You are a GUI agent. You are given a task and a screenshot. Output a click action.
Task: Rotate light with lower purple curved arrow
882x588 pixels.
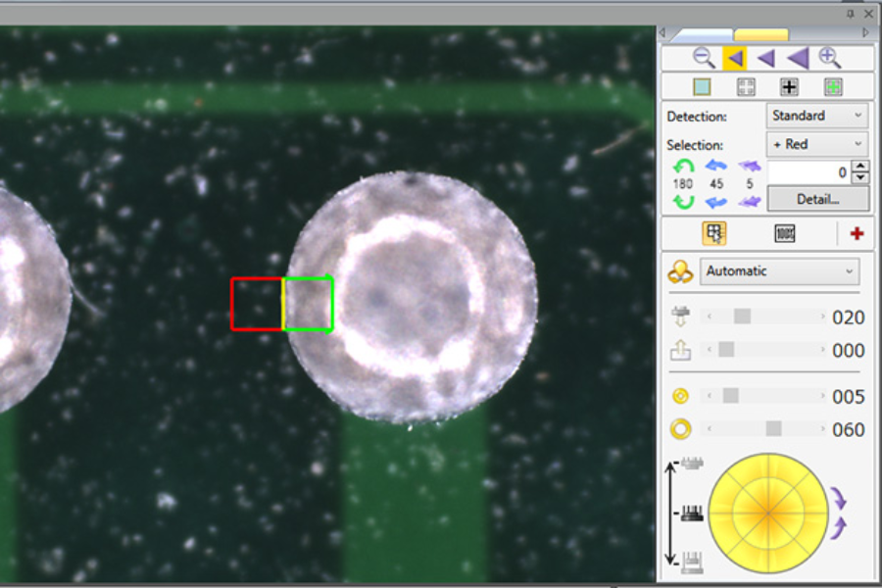838,529
